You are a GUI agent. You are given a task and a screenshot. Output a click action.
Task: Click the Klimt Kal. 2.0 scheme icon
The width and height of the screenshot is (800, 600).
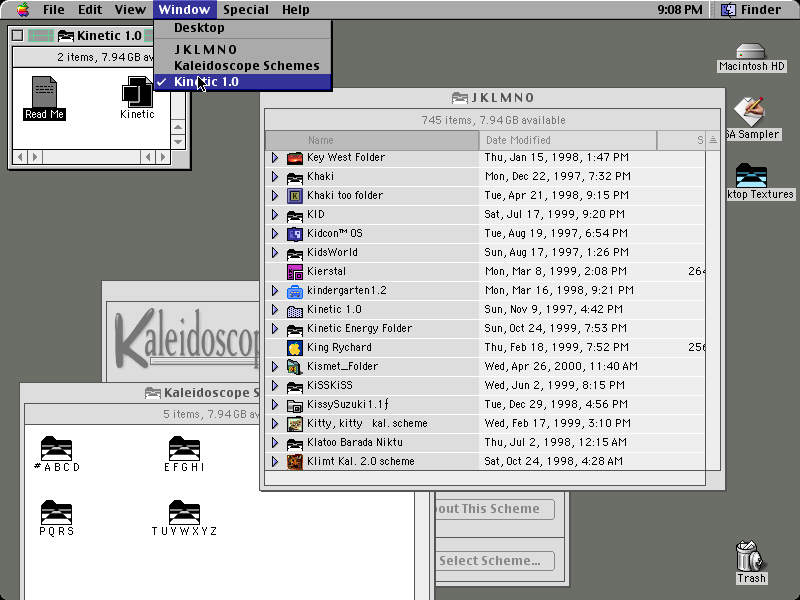point(295,462)
